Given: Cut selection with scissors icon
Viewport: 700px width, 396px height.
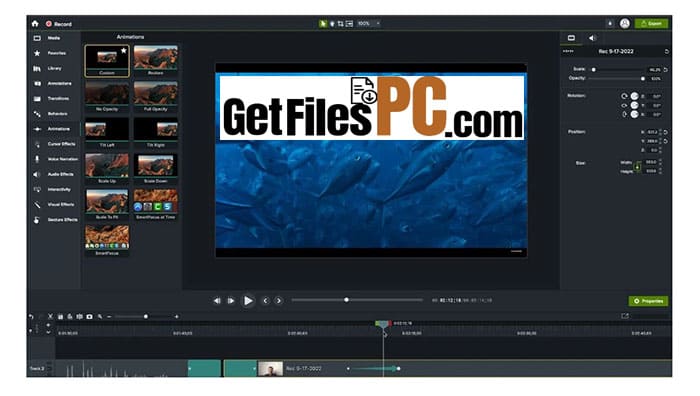Looking at the screenshot, I should [x=50, y=317].
